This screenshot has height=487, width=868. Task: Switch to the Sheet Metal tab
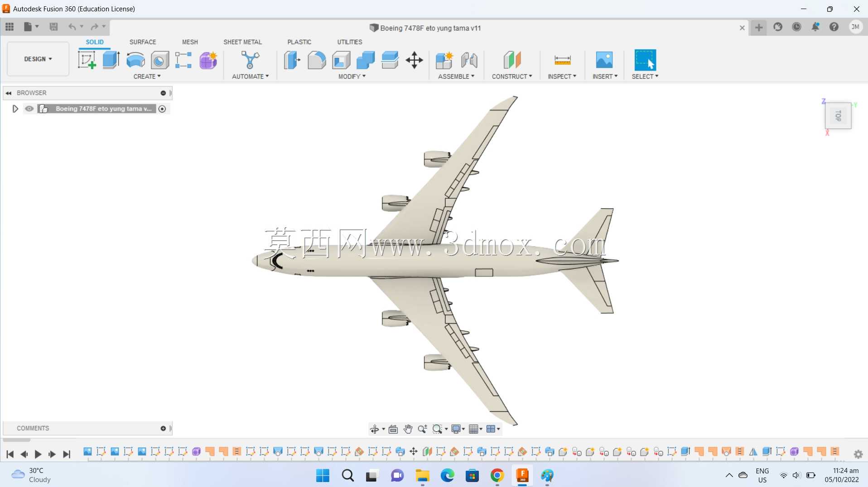click(x=242, y=42)
